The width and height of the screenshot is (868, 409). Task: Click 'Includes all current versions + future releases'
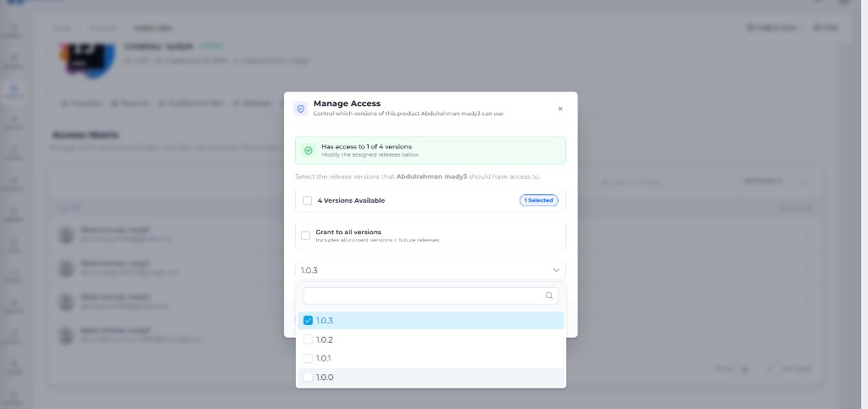377,240
